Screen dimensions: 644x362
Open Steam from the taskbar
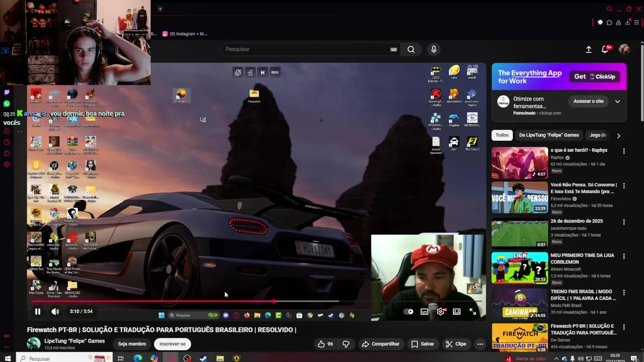tap(203, 358)
